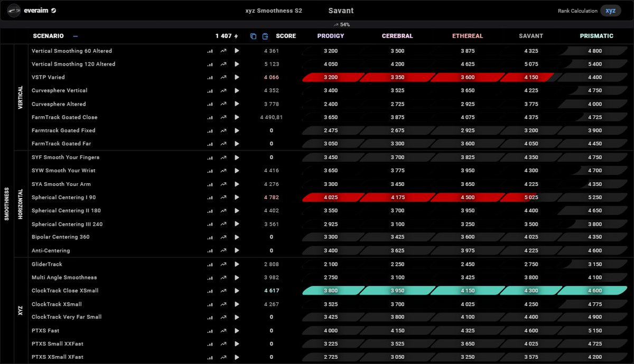
Task: Copy the benchmark using the copy icon
Action: click(x=253, y=36)
